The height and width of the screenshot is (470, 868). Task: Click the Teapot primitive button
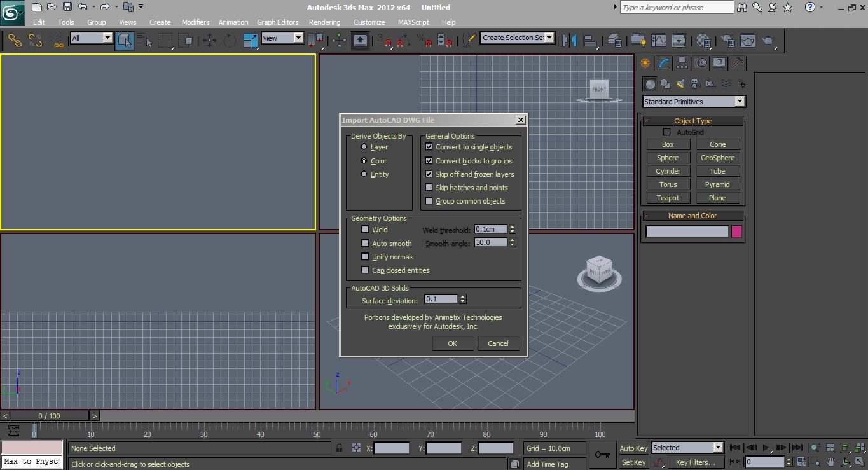coord(668,198)
